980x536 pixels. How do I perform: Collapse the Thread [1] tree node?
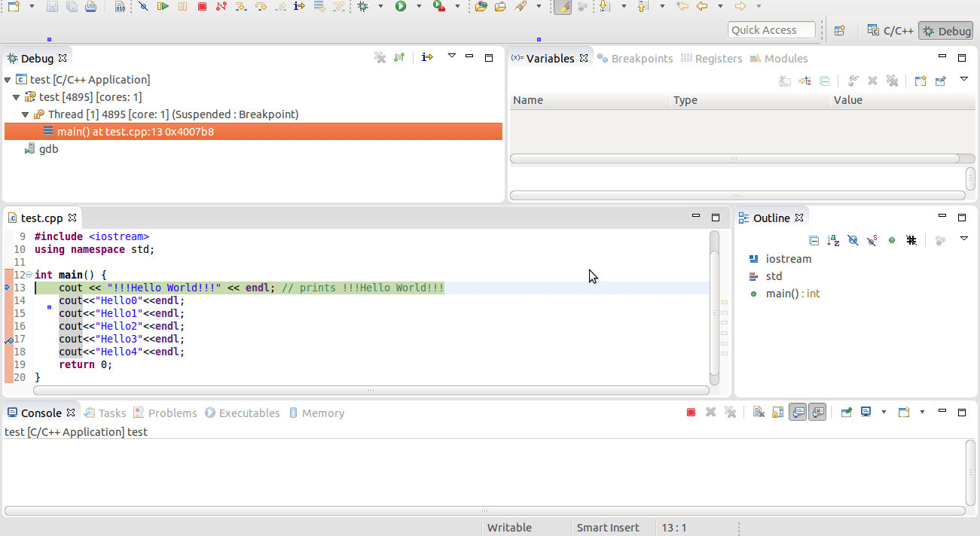pos(25,114)
